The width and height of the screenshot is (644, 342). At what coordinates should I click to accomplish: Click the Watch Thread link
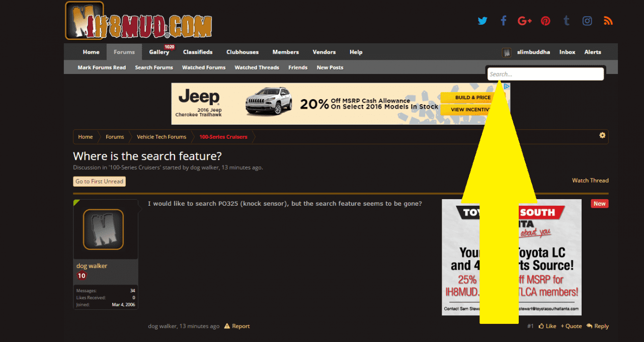[590, 180]
